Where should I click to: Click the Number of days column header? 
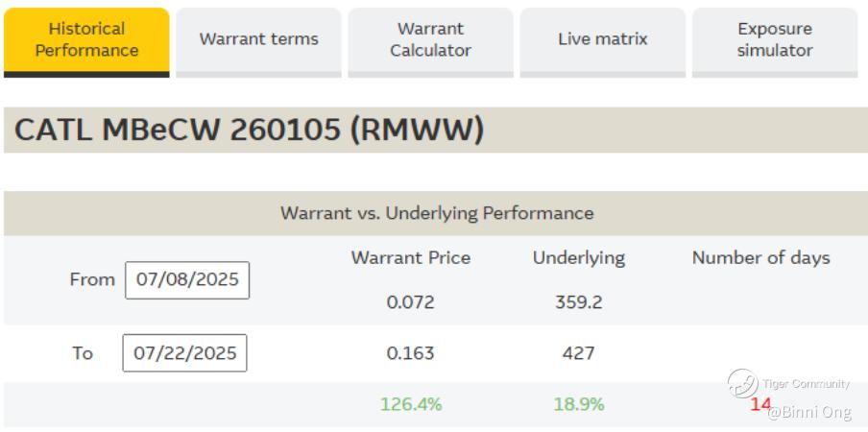[x=760, y=257]
